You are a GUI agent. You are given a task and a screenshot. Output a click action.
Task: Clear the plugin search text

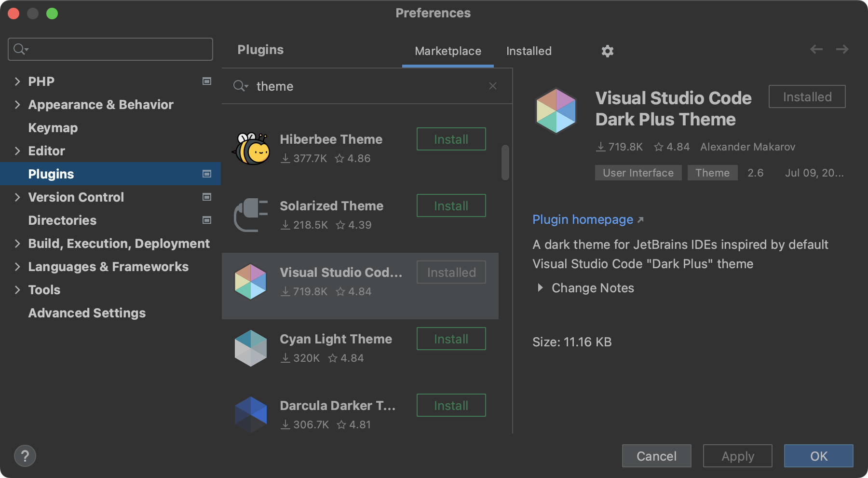[492, 86]
